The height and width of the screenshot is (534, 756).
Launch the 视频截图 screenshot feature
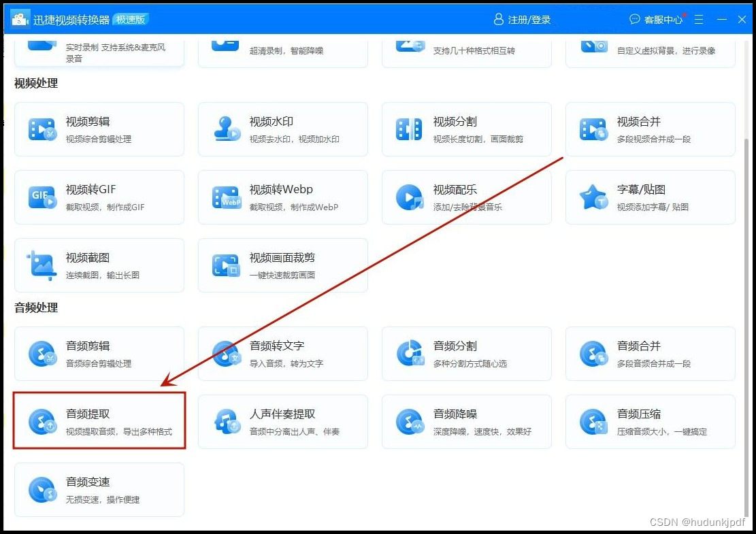pyautogui.click(x=99, y=265)
